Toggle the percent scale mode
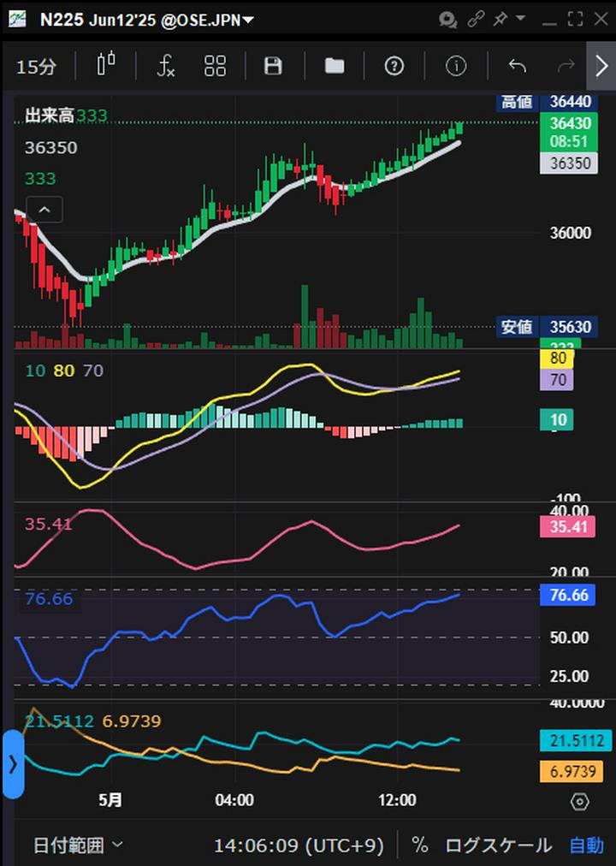The width and height of the screenshot is (616, 866). coord(419,845)
